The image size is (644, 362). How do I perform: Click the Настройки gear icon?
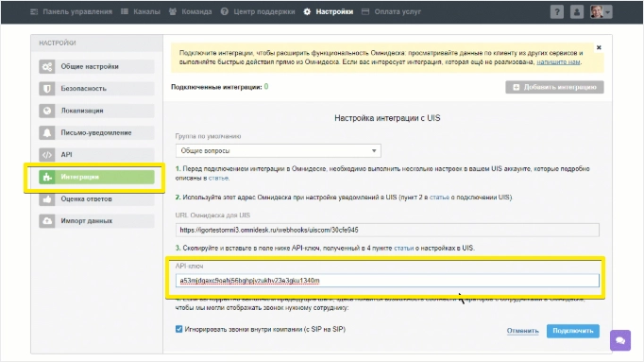point(307,11)
